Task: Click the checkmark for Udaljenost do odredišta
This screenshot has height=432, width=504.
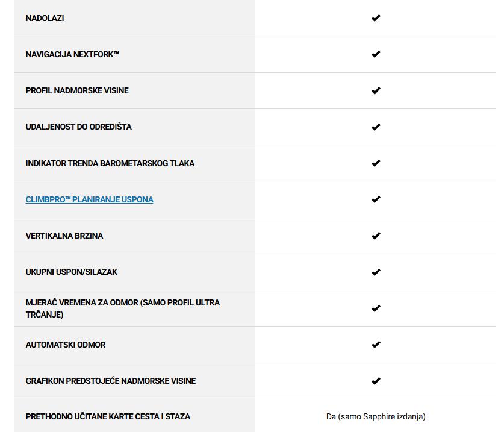Action: coord(376,127)
